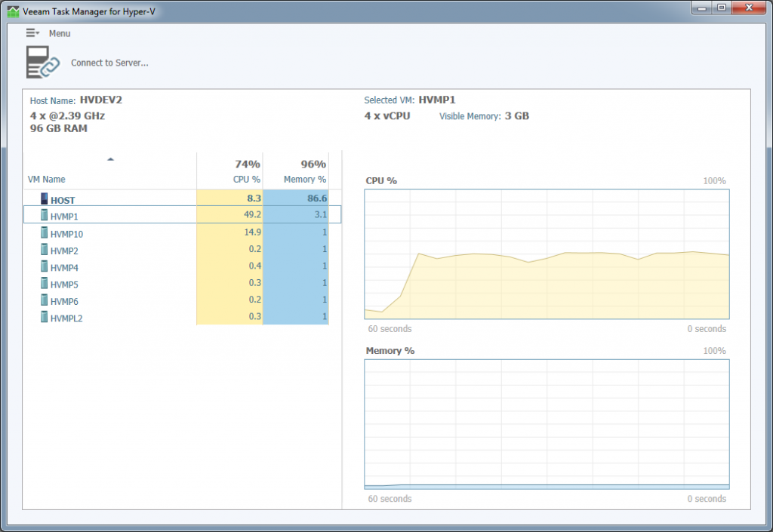Click the VM icon beside HVMP5
The height and width of the screenshot is (532, 773).
43,284
